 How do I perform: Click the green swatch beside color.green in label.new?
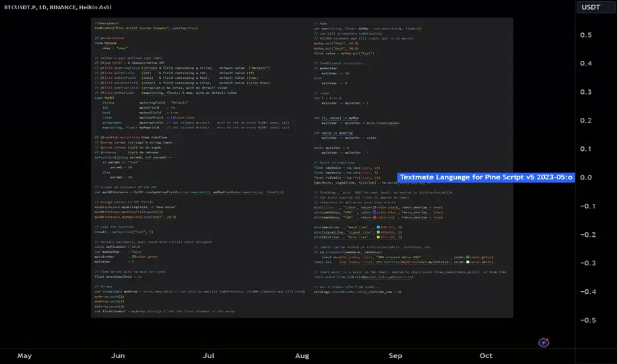tap(468, 256)
